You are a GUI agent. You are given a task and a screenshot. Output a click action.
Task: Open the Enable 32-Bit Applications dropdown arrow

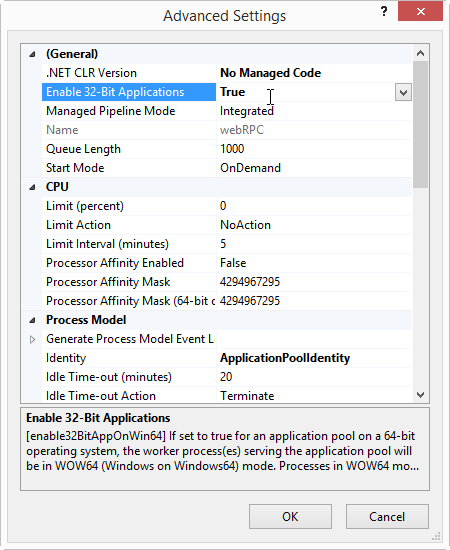(x=403, y=92)
